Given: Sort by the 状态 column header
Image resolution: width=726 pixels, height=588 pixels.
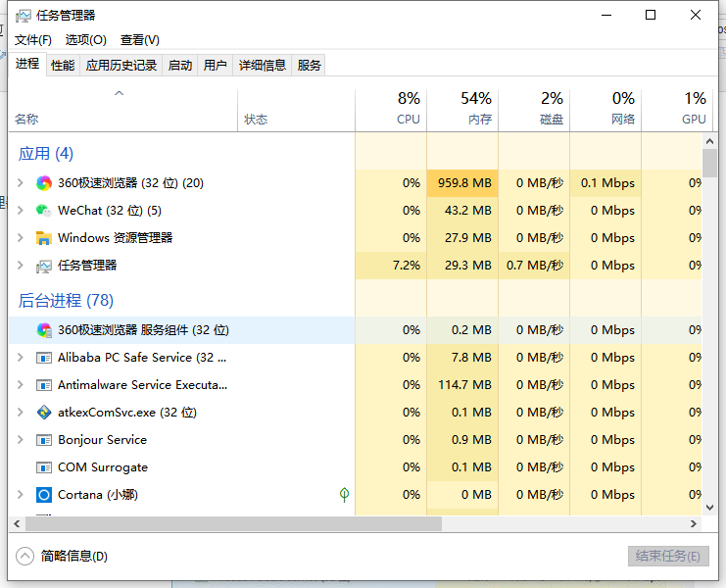Looking at the screenshot, I should pyautogui.click(x=296, y=110).
